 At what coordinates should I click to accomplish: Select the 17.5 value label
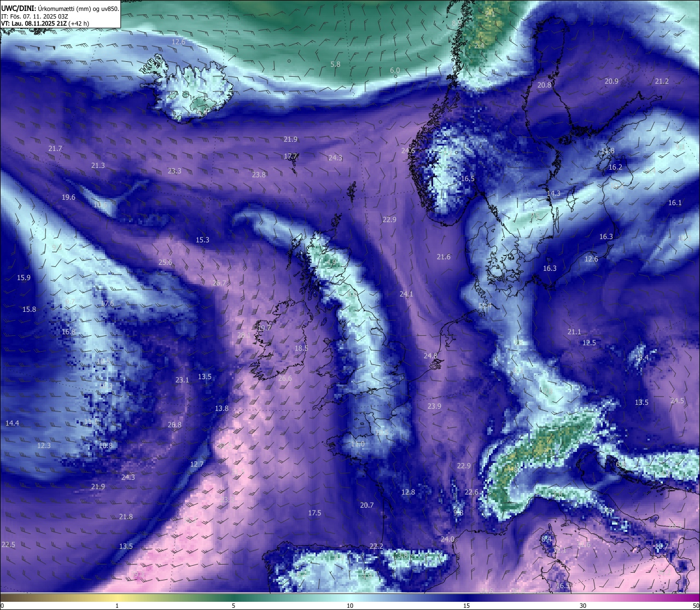(x=314, y=513)
